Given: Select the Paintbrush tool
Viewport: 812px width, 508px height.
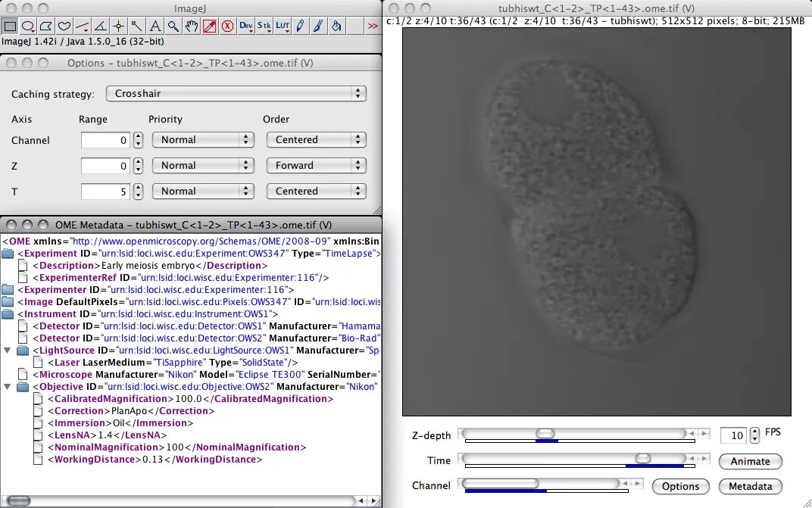Looking at the screenshot, I should click(x=318, y=26).
